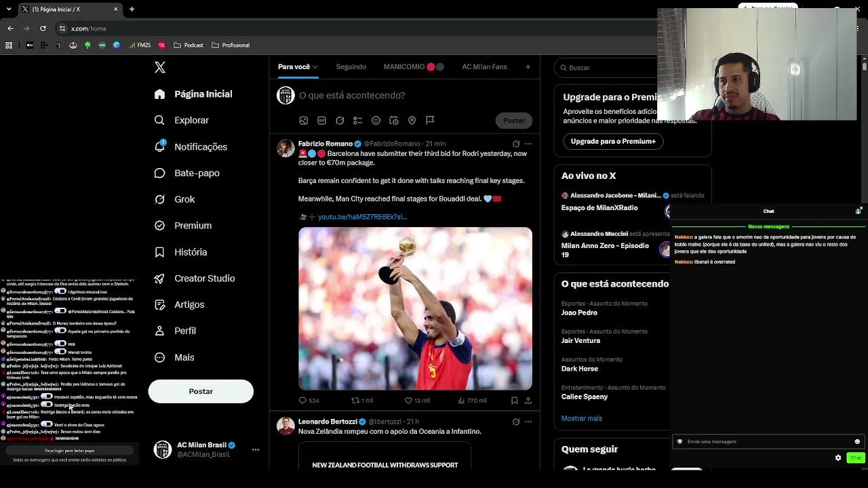Image resolution: width=868 pixels, height=488 pixels.
Task: Click 'Envie uma mensagem' chat input
Action: tap(768, 442)
